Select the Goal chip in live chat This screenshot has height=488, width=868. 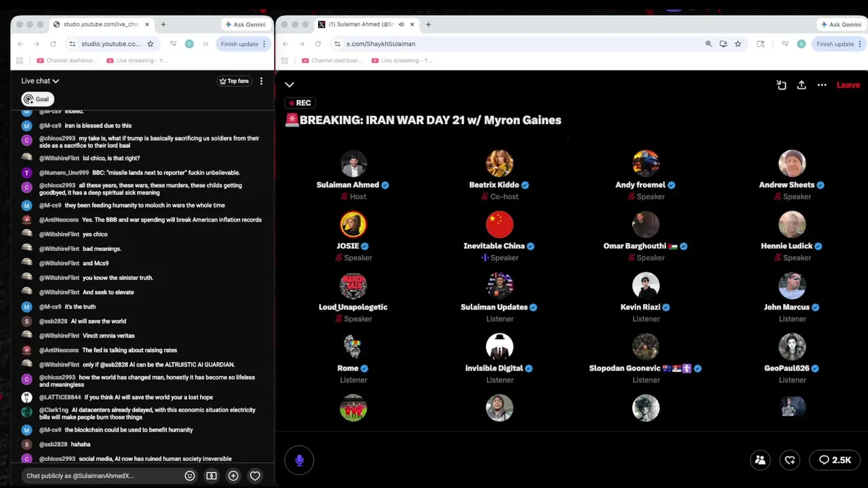click(37, 99)
